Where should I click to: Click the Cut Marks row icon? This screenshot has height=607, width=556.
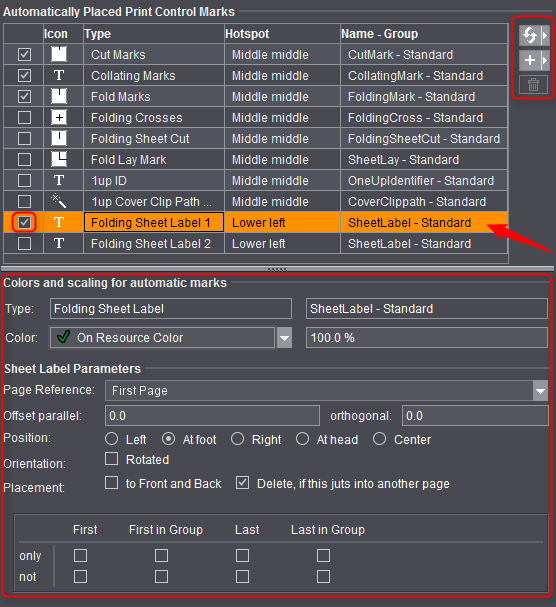click(59, 55)
